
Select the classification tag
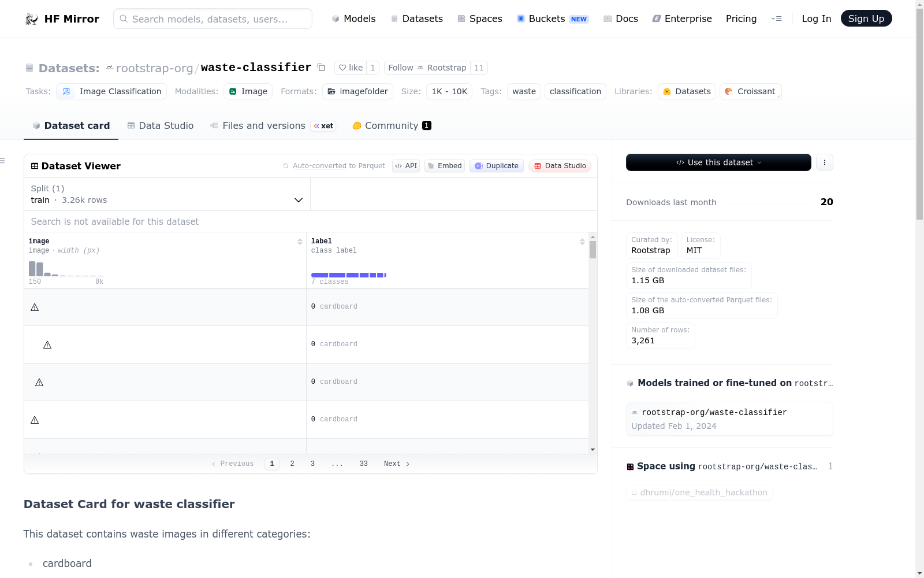point(575,91)
